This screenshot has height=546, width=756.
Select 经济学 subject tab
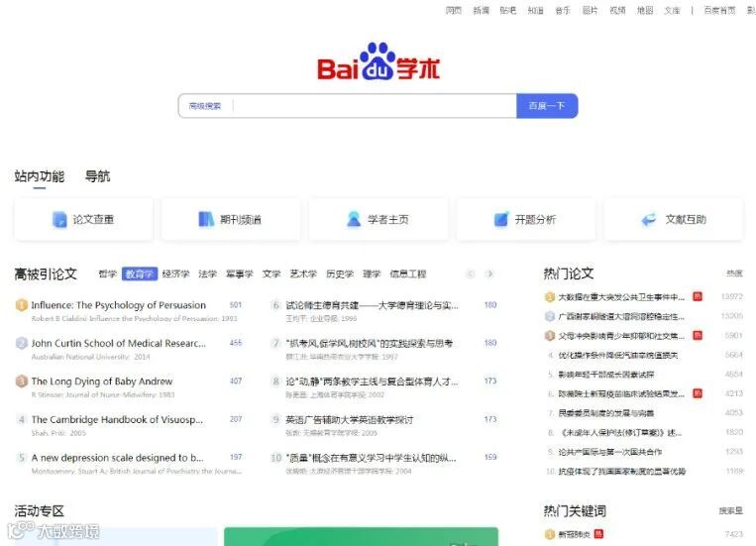[x=175, y=273]
